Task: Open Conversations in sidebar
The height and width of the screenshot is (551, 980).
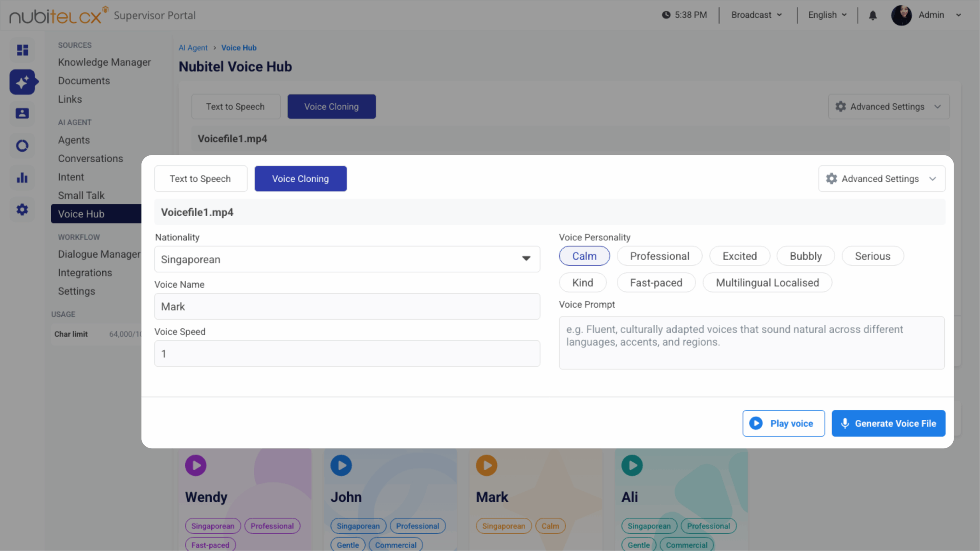Action: (x=91, y=158)
